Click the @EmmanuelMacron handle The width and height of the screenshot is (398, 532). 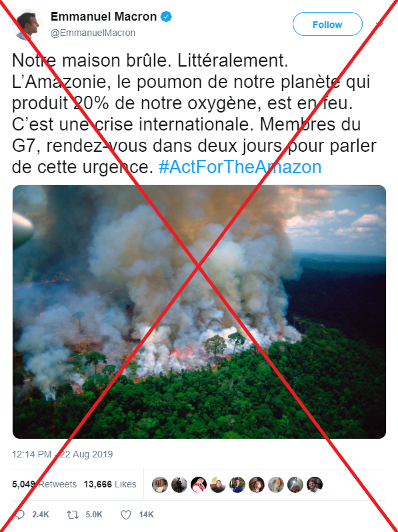[93, 33]
